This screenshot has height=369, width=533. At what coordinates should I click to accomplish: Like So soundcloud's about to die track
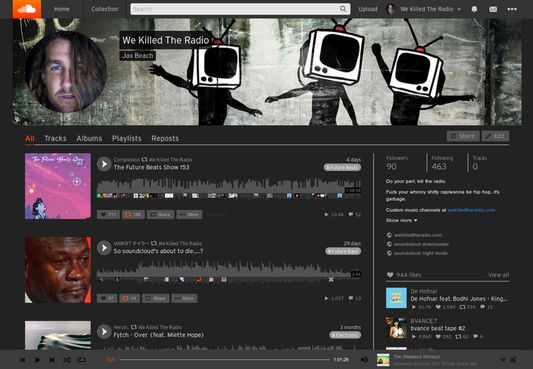tap(107, 298)
